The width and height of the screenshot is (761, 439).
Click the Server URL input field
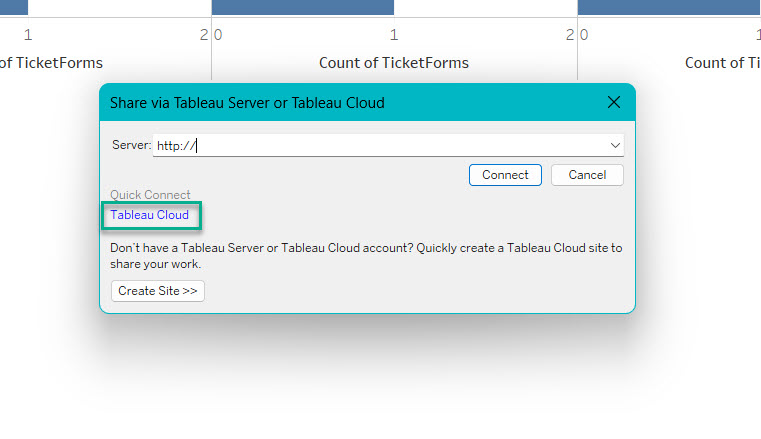click(x=380, y=145)
